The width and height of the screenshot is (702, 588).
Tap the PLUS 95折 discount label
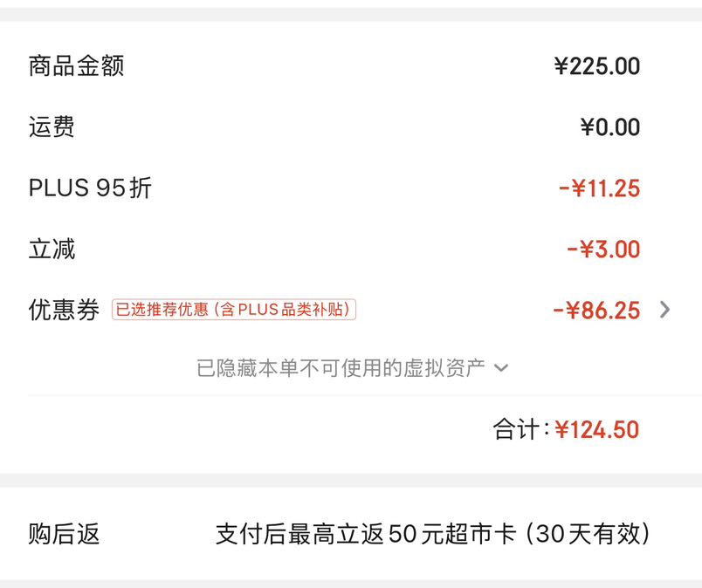point(90,188)
